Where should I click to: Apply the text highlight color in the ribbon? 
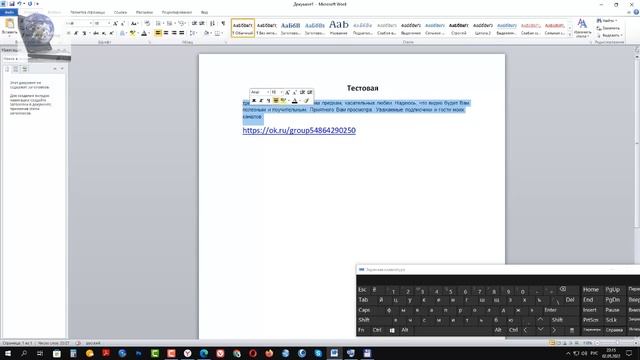click(132, 33)
